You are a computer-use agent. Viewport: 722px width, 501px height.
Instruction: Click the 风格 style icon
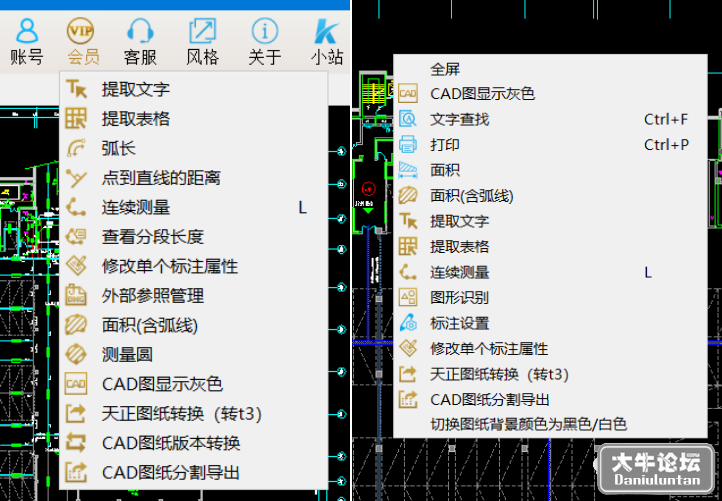point(202,42)
